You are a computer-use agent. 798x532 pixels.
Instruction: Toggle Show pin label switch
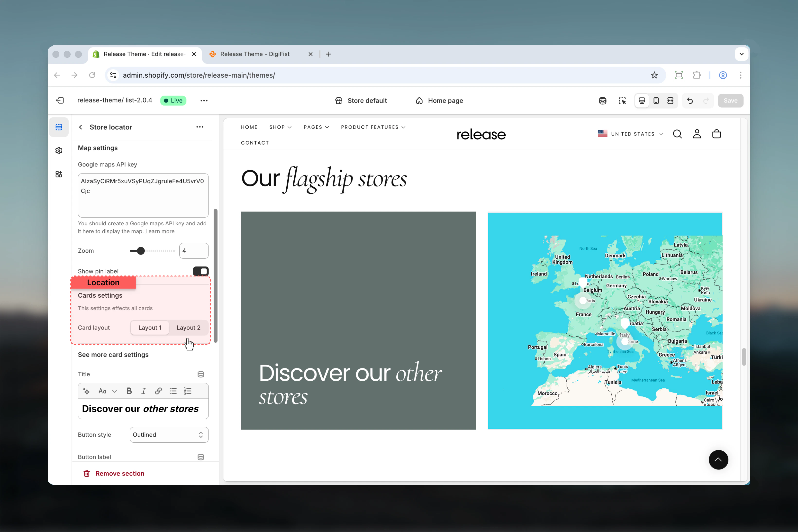point(201,271)
